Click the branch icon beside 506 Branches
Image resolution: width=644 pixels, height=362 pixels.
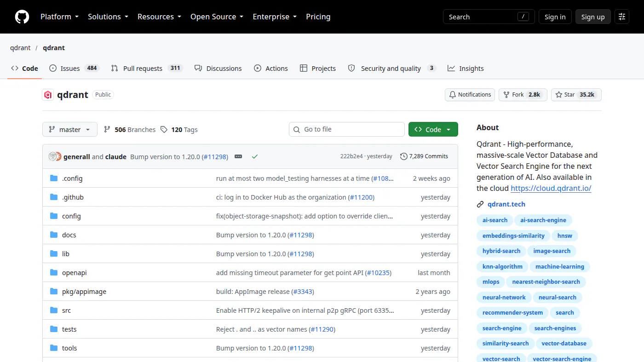tap(107, 130)
